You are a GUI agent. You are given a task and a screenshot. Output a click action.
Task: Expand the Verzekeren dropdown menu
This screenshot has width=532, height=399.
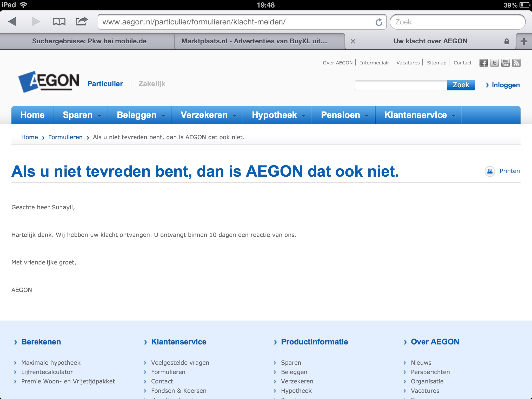point(207,115)
